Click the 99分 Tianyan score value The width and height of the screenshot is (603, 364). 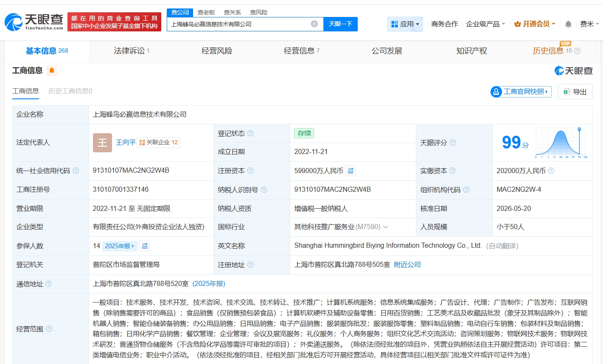tap(515, 143)
